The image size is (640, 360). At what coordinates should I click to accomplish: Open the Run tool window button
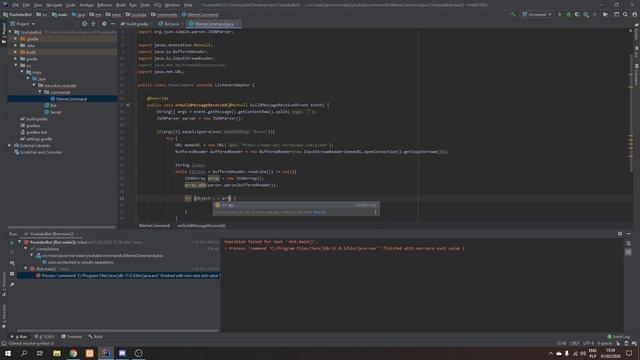19,337
